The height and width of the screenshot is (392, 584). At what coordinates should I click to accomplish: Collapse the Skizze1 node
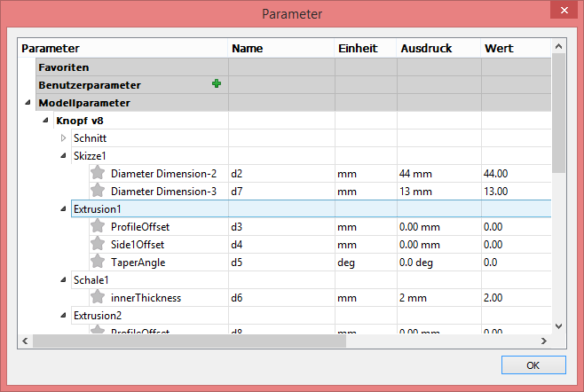(x=63, y=156)
